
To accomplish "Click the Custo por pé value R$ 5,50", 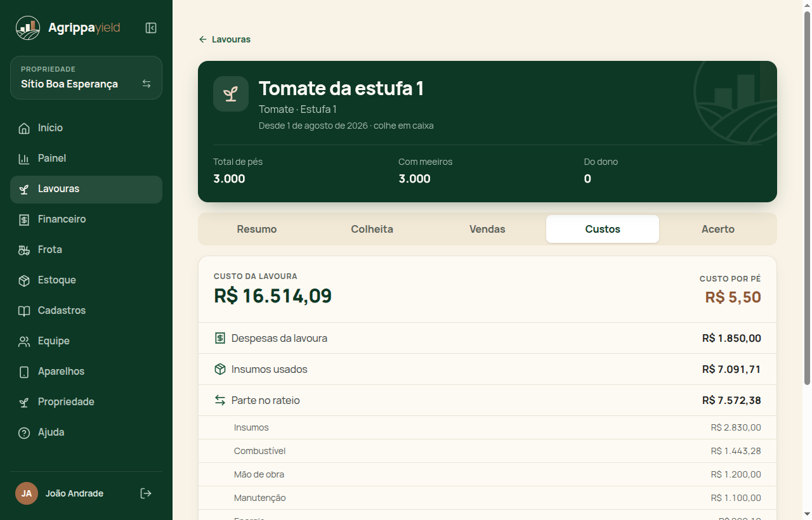I will click(733, 297).
